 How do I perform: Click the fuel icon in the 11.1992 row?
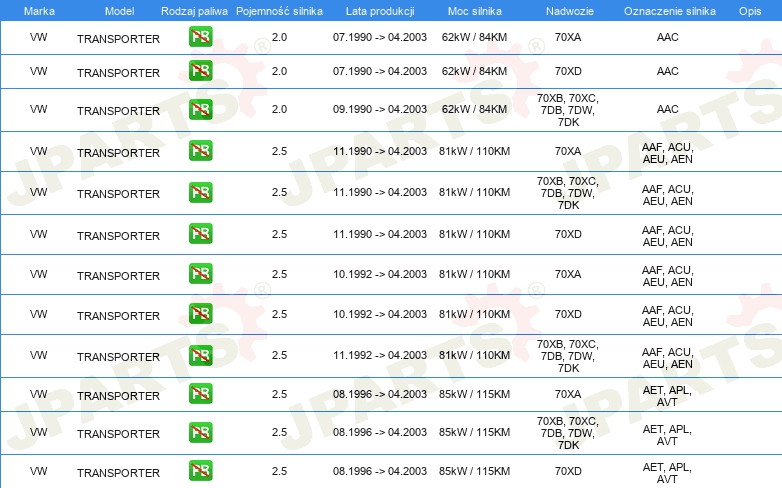tap(200, 355)
